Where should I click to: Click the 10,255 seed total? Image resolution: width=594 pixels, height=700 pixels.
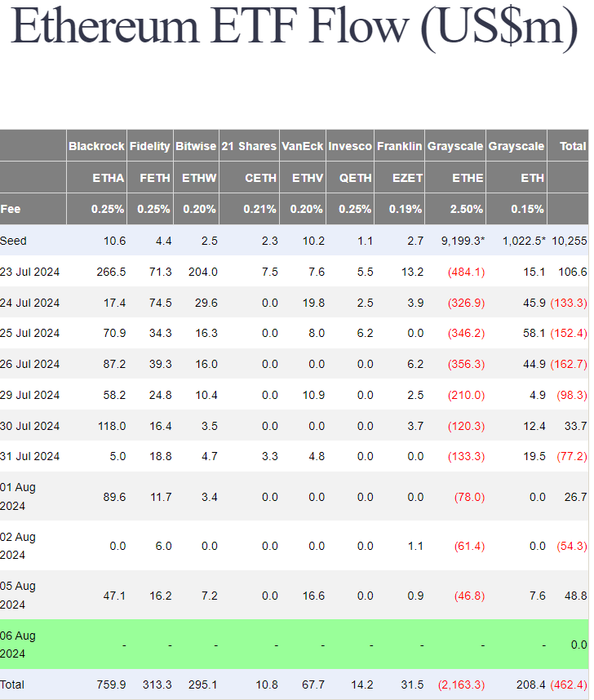[570, 241]
